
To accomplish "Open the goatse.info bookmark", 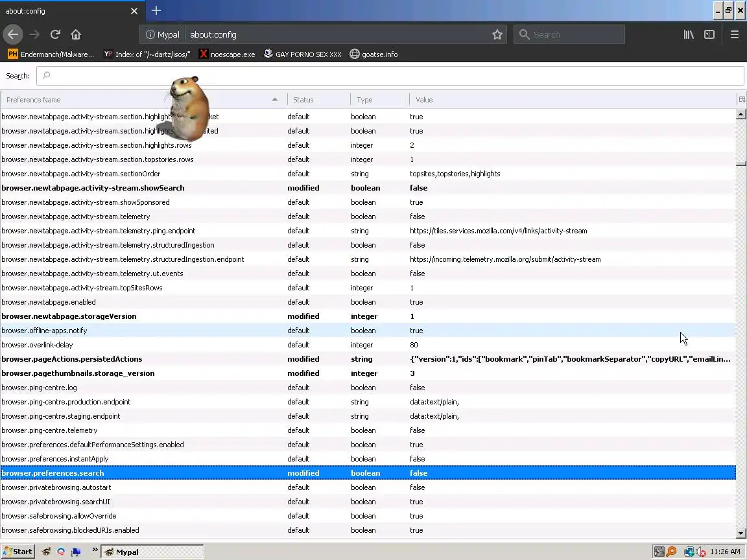I will point(373,54).
